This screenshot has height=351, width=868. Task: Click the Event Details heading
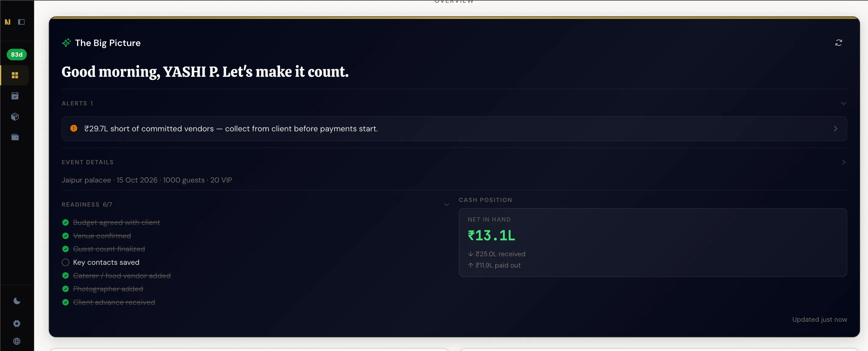(x=87, y=162)
